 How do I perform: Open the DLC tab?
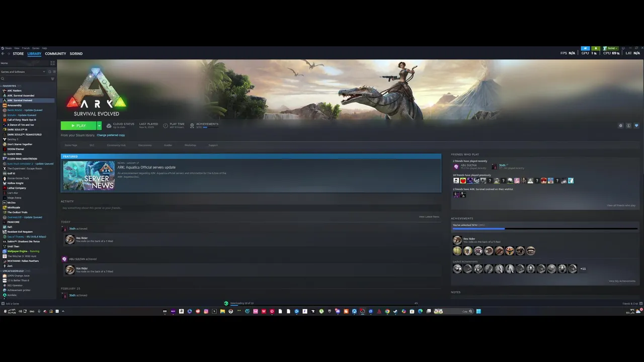point(92,145)
